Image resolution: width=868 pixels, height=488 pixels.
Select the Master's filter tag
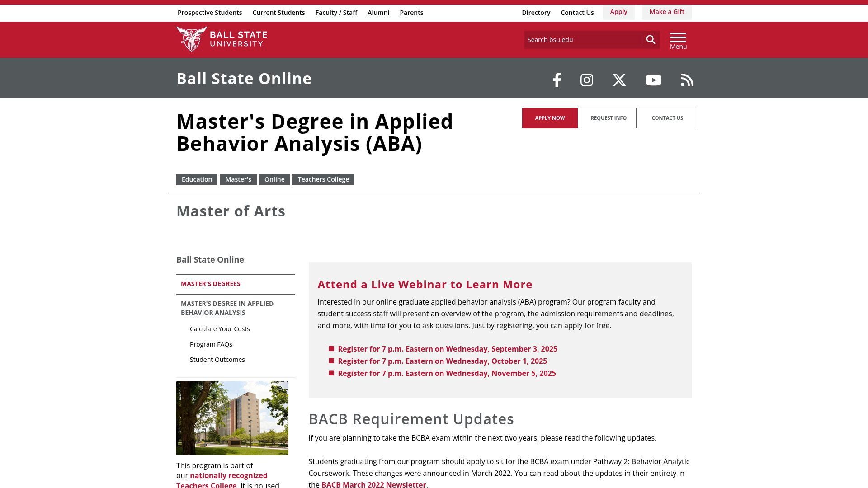[x=238, y=179]
